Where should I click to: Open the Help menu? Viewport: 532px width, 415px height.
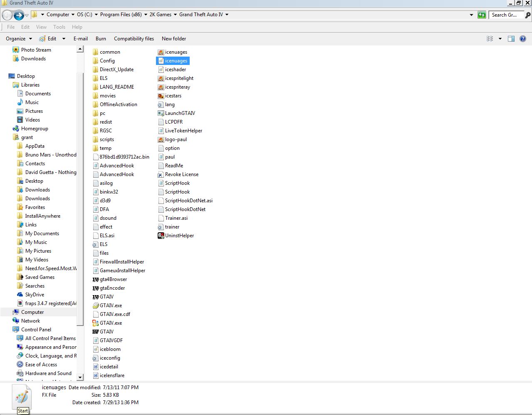click(77, 27)
